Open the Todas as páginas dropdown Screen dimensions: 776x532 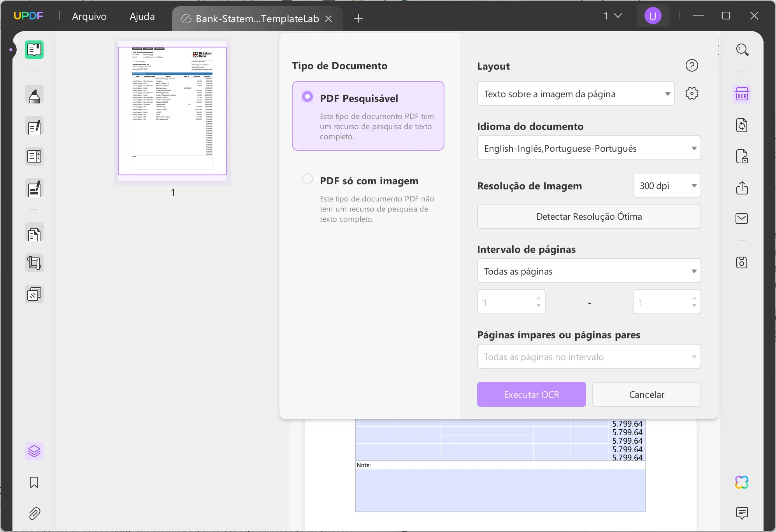tap(589, 271)
